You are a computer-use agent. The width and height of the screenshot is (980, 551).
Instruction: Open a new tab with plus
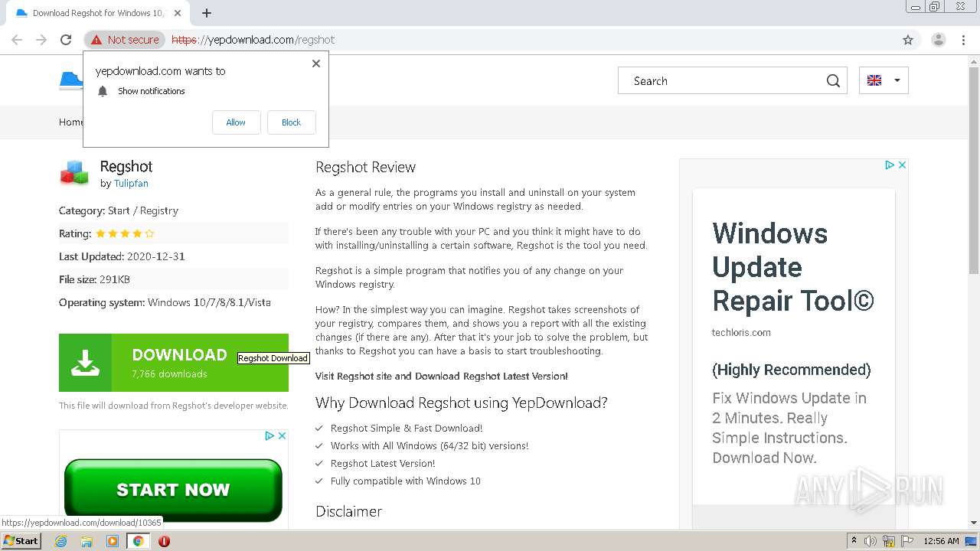207,13
